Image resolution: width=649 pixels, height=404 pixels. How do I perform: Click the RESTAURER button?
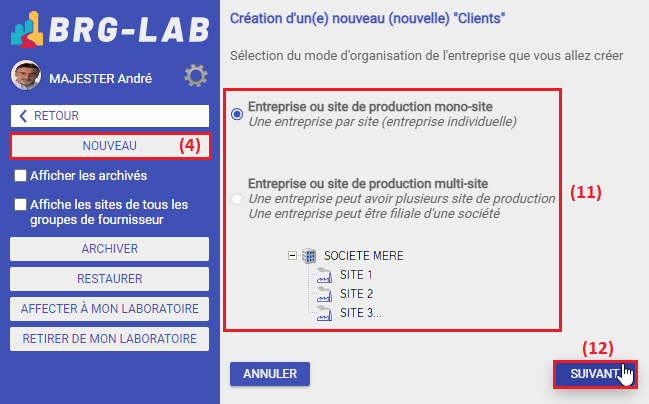tap(110, 279)
